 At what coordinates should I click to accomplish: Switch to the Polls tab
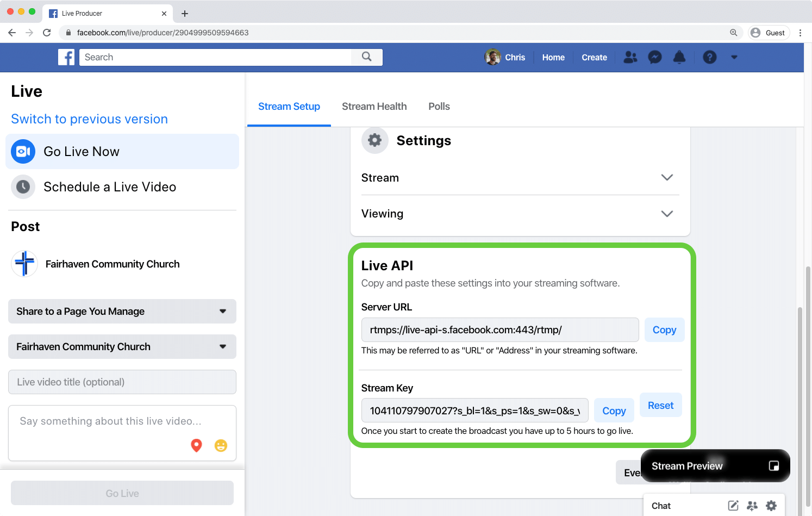[439, 107]
